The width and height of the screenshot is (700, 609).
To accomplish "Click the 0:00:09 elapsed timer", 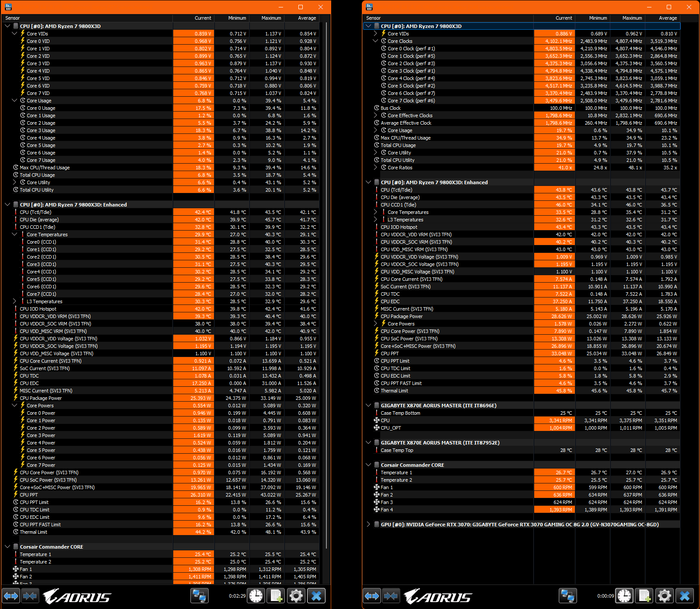I will (x=605, y=596).
